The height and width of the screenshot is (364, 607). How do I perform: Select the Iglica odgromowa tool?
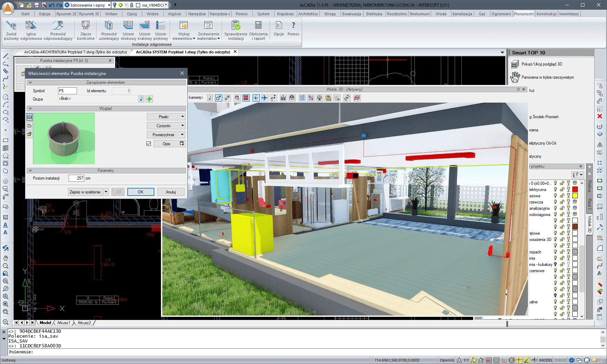(x=31, y=31)
